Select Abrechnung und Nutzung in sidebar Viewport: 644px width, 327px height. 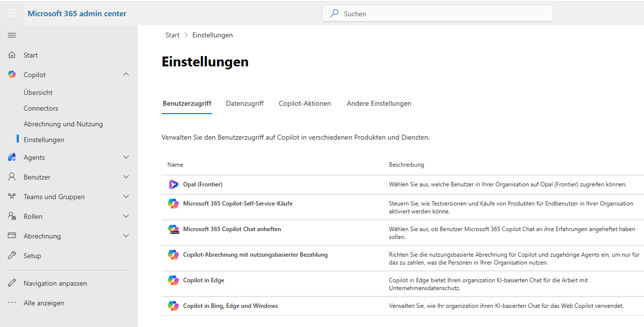(63, 124)
